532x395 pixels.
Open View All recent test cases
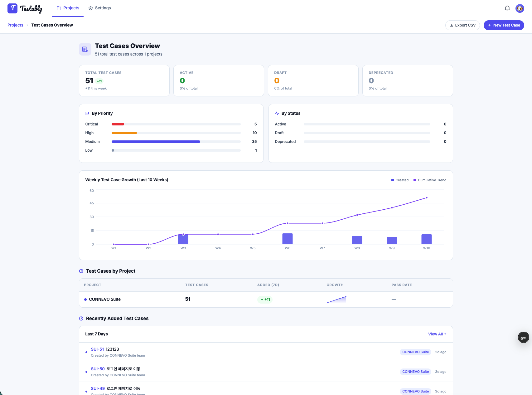[x=437, y=334]
